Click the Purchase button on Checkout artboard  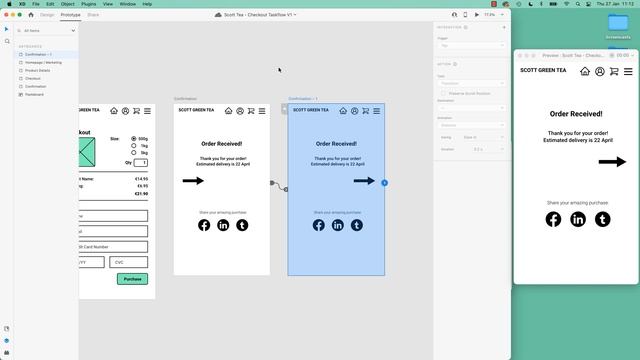pos(133,279)
